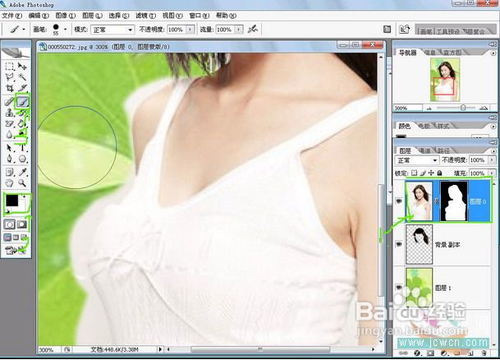
Task: Select the Hand tool
Action: [10, 183]
